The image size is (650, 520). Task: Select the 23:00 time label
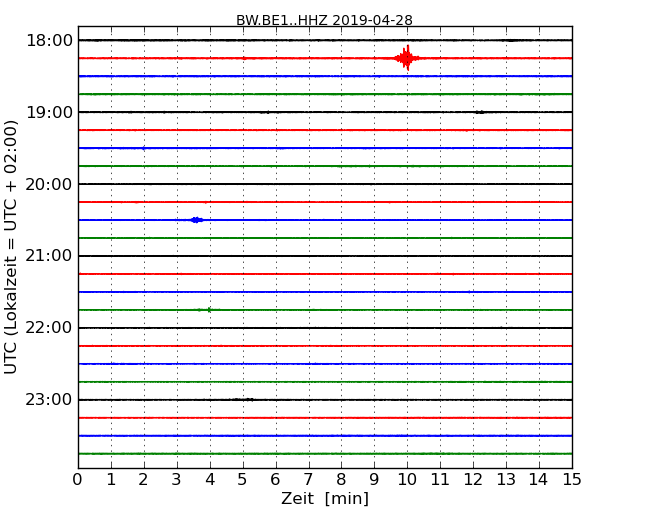tap(49, 400)
